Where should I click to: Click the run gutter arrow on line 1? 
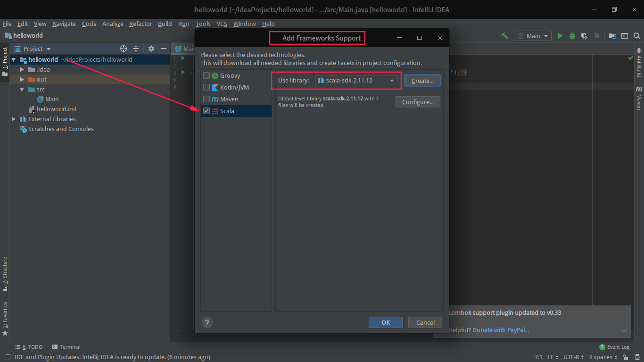182,58
